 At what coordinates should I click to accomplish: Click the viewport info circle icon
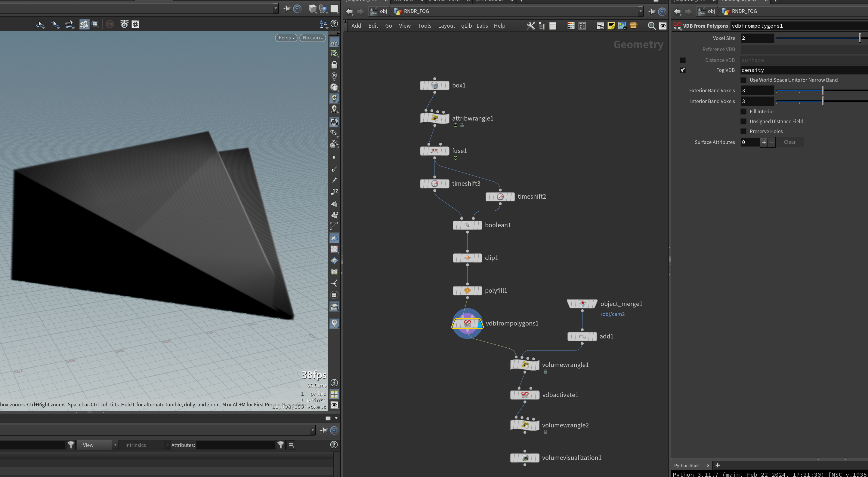334,383
